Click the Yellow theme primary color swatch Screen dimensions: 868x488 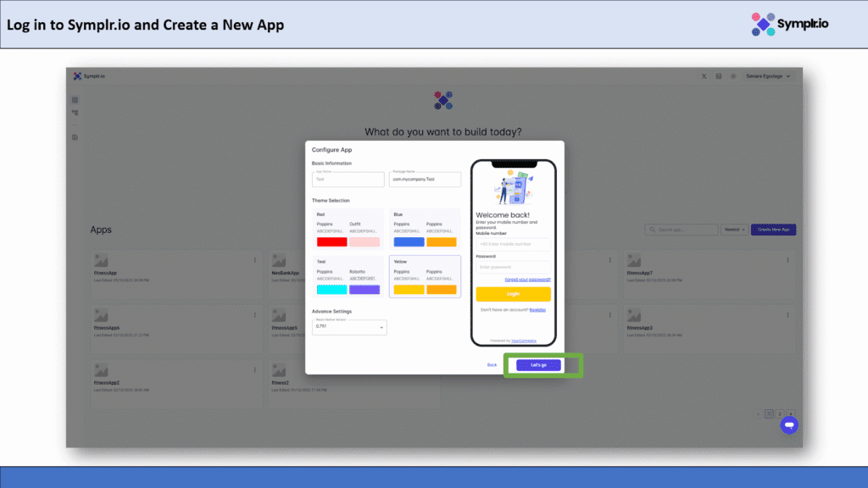(x=409, y=290)
